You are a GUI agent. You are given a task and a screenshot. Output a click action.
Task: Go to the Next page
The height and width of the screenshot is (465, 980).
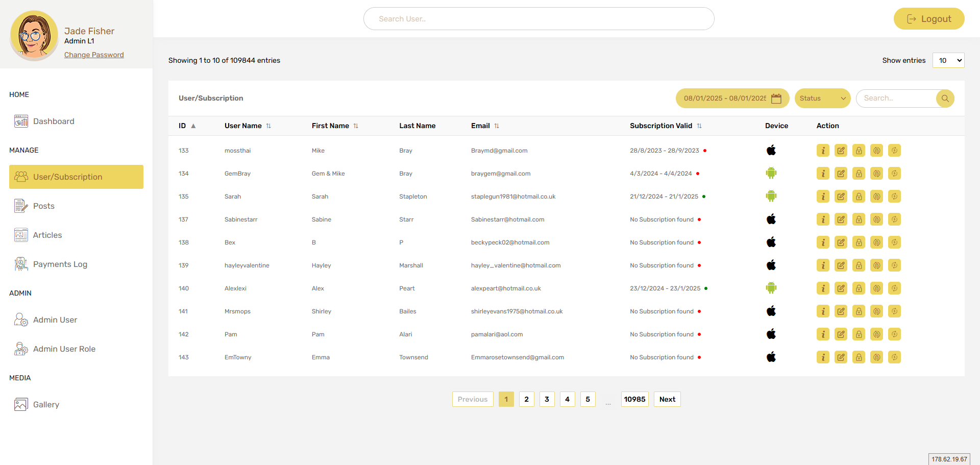pyautogui.click(x=667, y=399)
